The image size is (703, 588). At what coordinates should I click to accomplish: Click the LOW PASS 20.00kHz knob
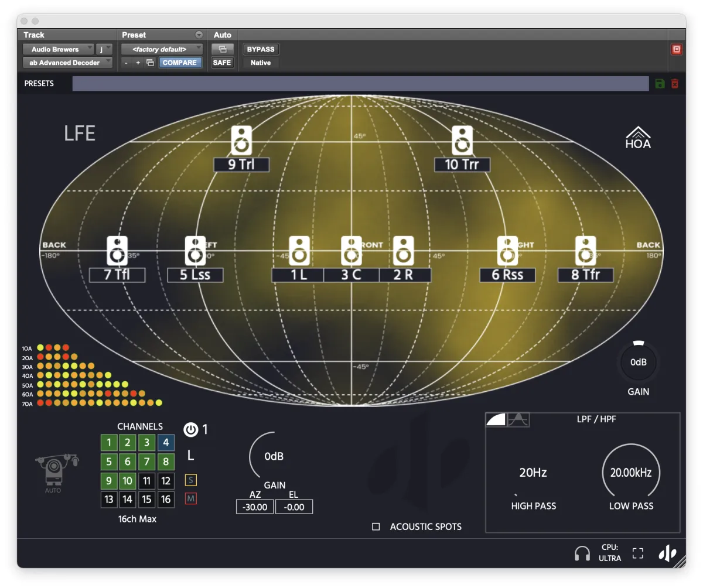point(631,472)
